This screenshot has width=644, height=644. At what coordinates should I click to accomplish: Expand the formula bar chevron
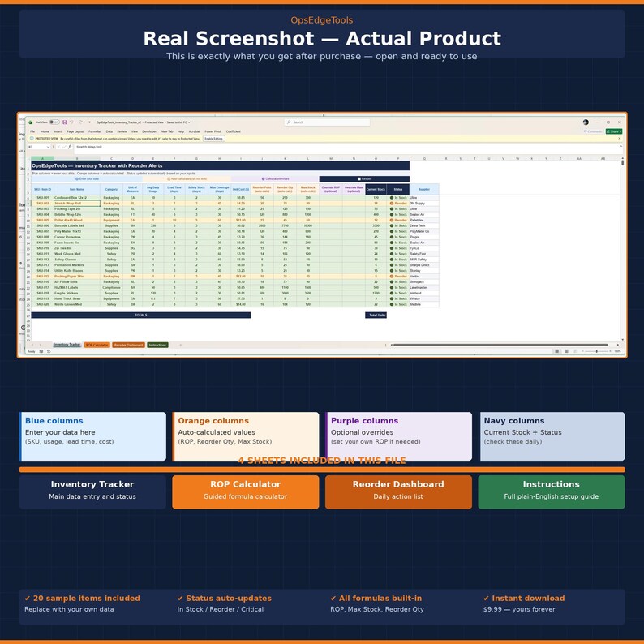(620, 146)
